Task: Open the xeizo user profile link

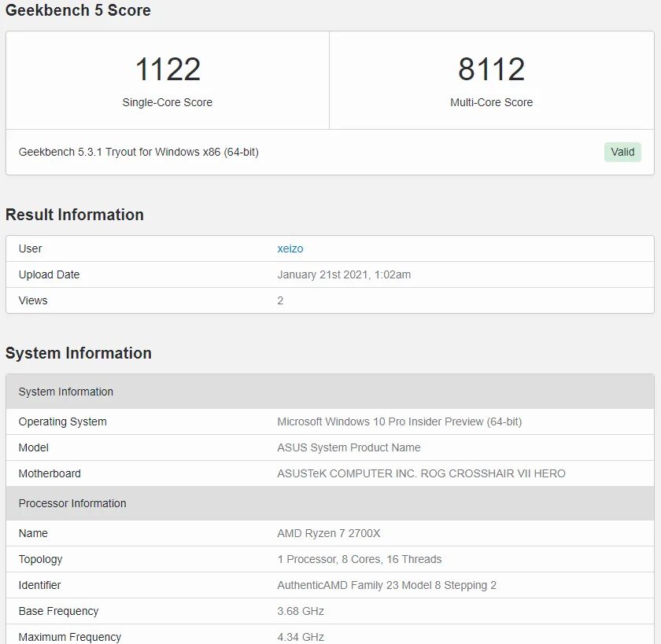Action: pyautogui.click(x=290, y=248)
